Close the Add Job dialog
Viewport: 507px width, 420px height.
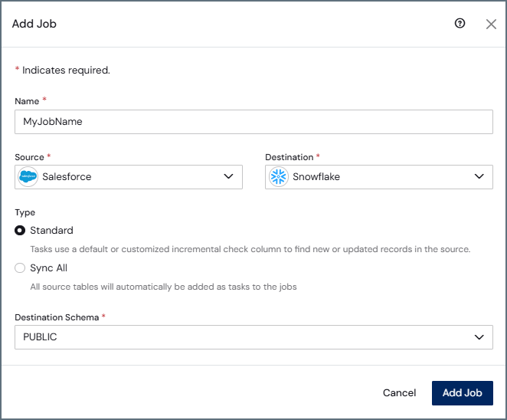[491, 24]
